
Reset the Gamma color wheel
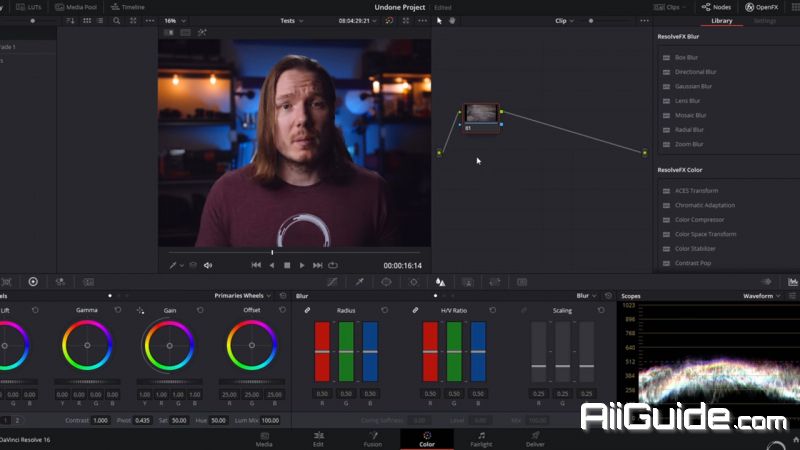coord(118,310)
